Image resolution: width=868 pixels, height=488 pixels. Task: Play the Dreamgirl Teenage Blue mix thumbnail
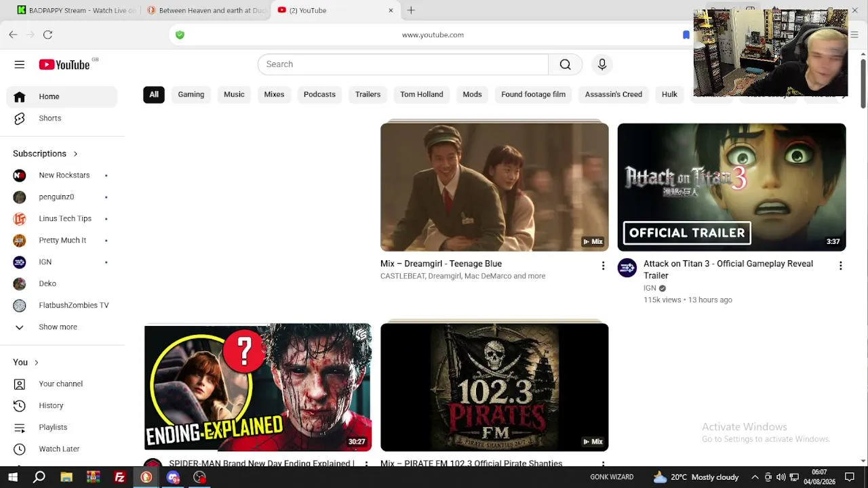[x=494, y=187]
